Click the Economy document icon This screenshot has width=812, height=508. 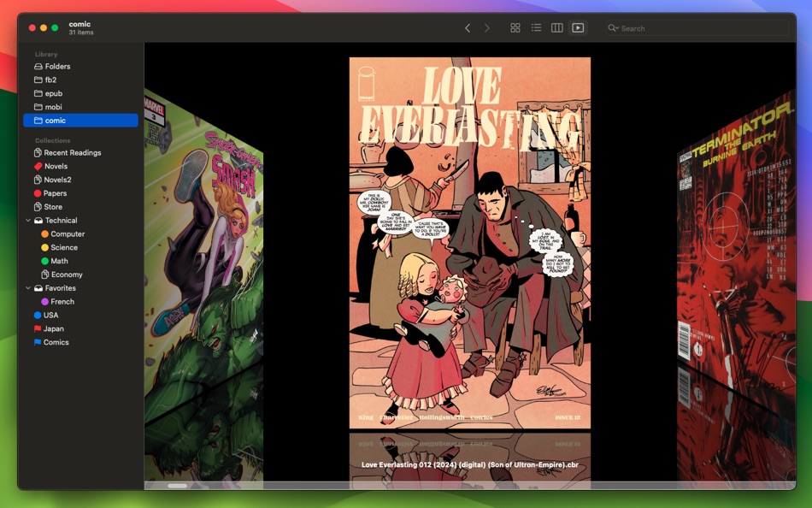45,275
